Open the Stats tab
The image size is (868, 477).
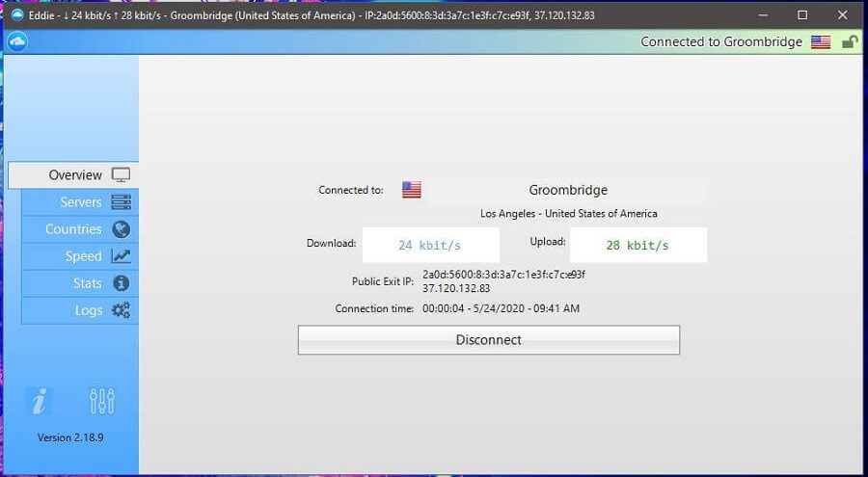tap(80, 283)
